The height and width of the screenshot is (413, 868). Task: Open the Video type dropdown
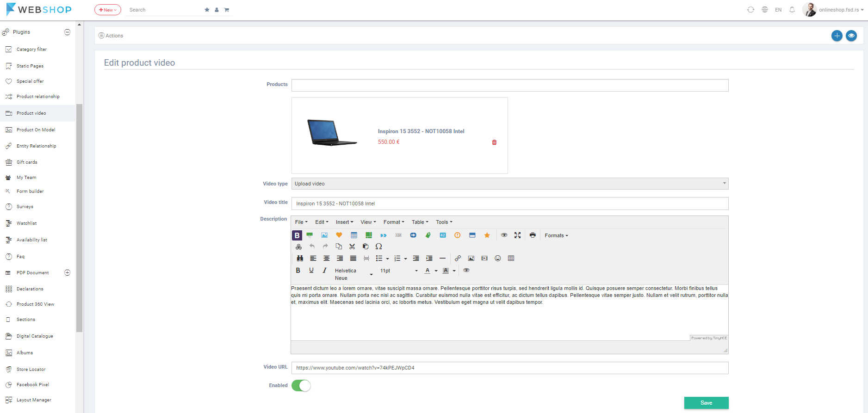point(510,184)
